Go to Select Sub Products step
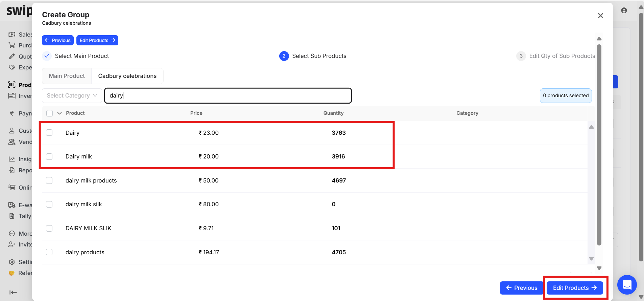The width and height of the screenshot is (644, 301). [313, 56]
